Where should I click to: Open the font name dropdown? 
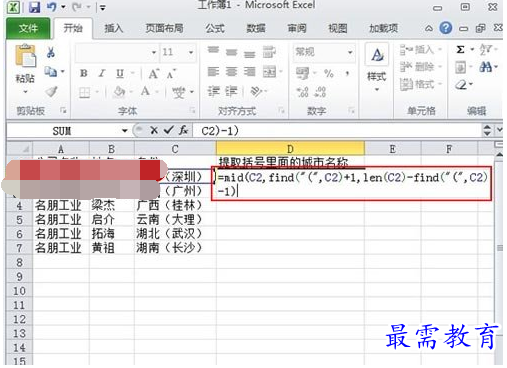tap(154, 52)
